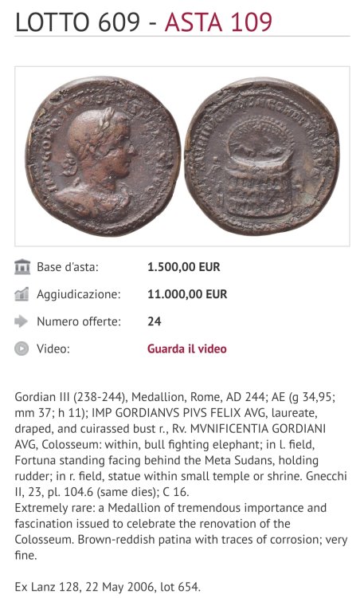
Task: Click the offers count 24
Action: pos(155,321)
